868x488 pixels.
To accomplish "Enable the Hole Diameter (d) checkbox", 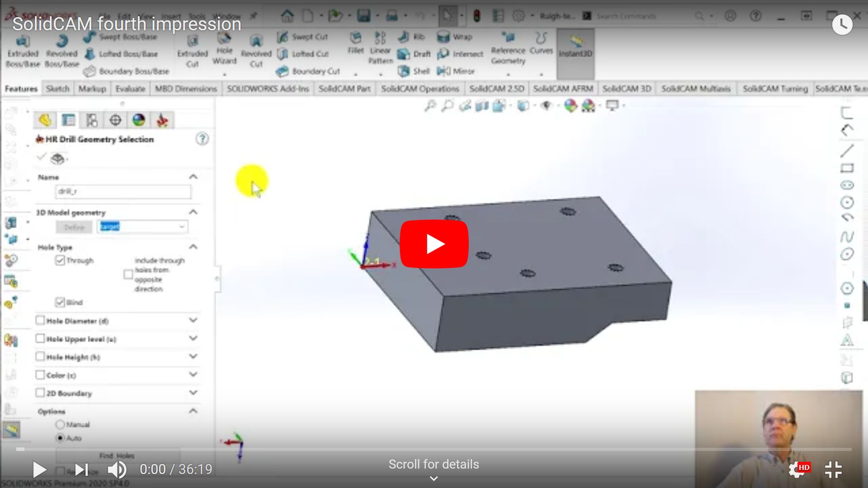I will click(40, 320).
